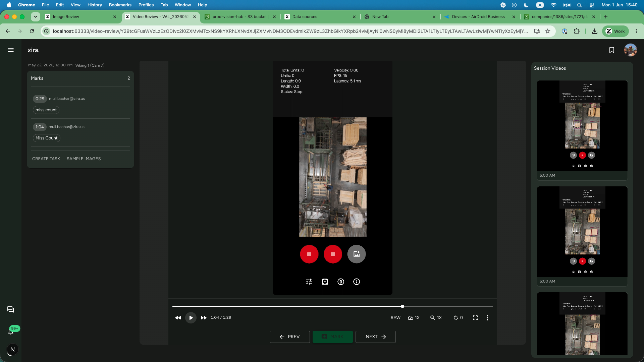The height and width of the screenshot is (362, 644).
Task: Click the video progress slider handle
Action: point(402,306)
